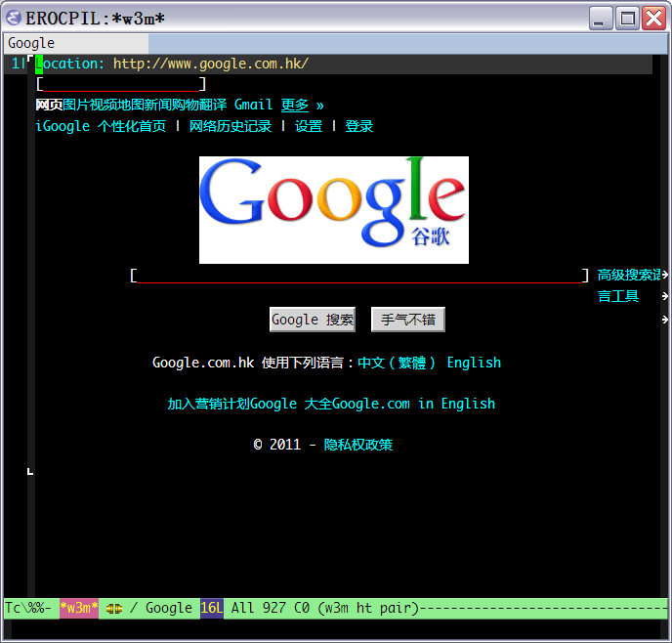The image size is (672, 643).
Task: Open the 翻译 link
Action: pyautogui.click(x=214, y=105)
